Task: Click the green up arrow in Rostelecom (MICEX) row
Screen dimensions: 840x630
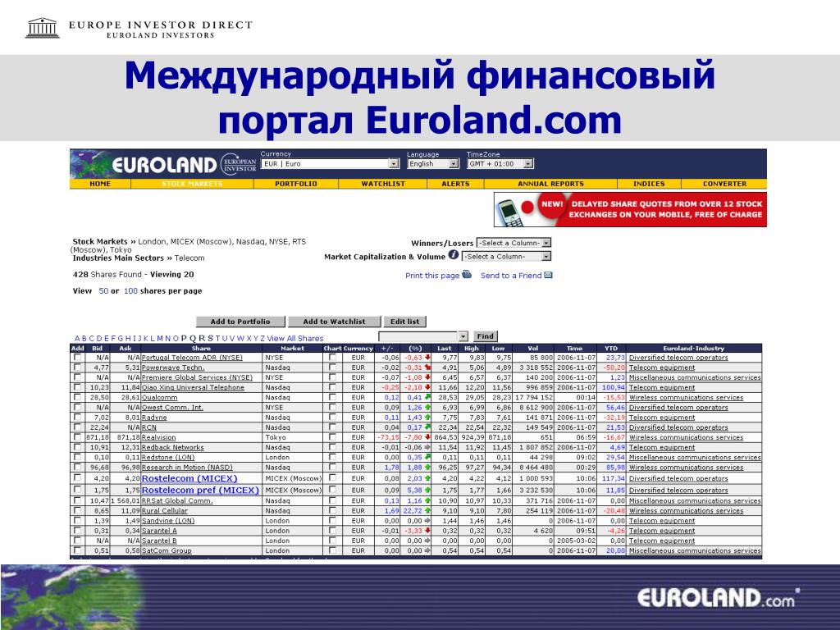Action: pos(427,478)
